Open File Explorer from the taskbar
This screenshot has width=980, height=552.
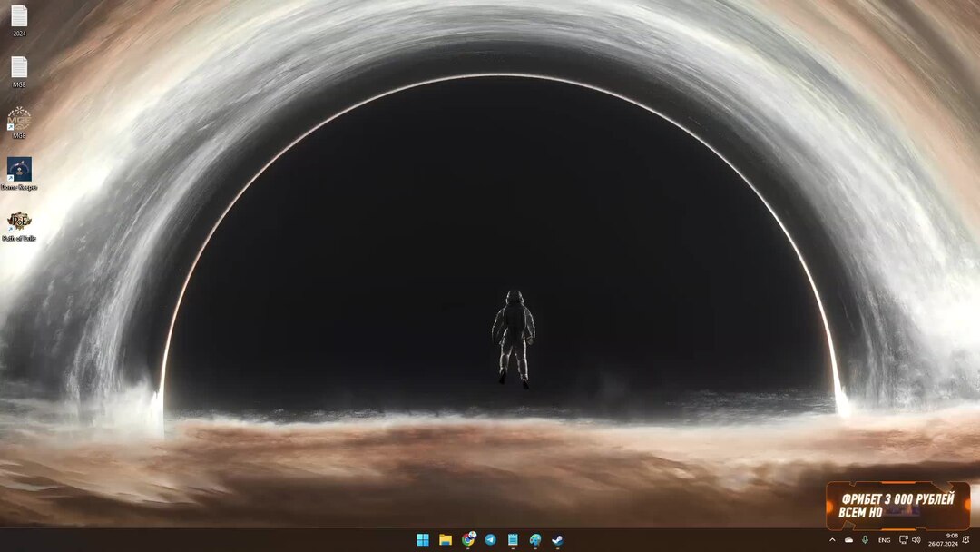tap(446, 539)
